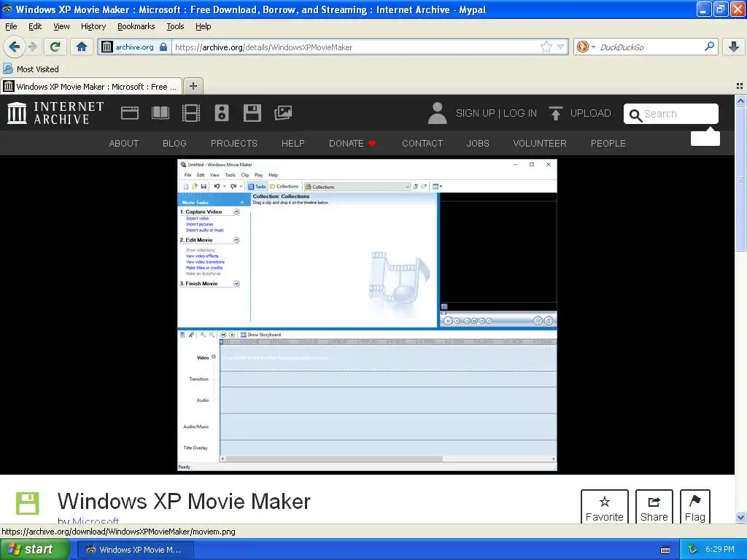
Task: Open the browser Home page icon
Action: coord(82,47)
